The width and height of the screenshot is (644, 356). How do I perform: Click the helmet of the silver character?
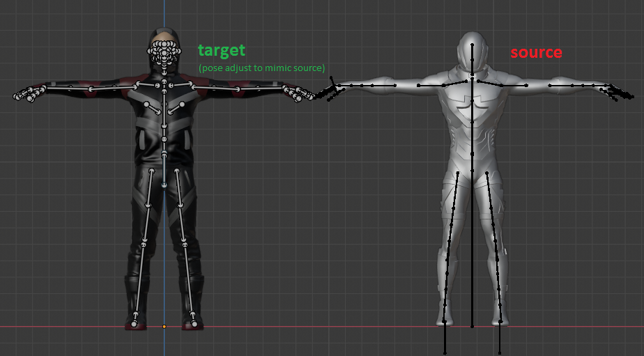click(x=472, y=49)
